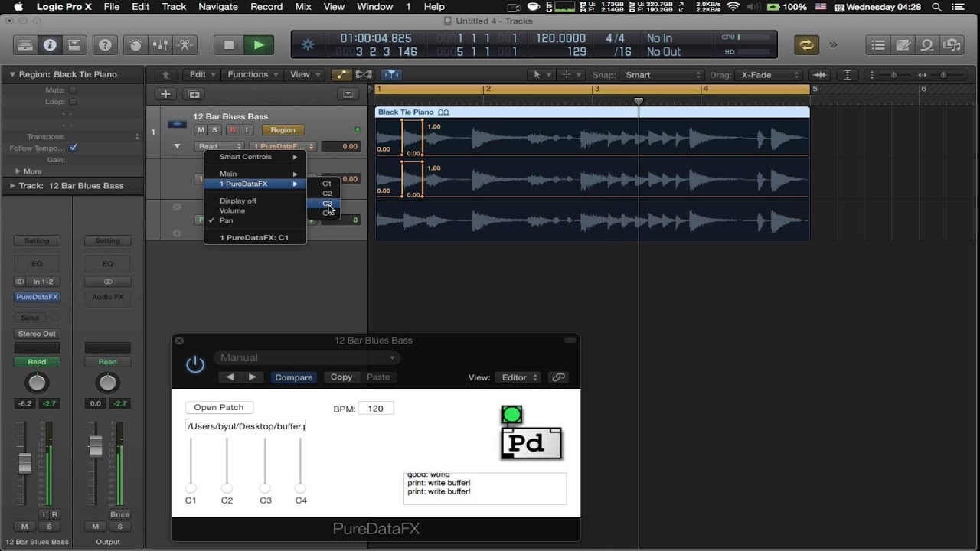
Task: Click the green Pd toggle indicator
Action: [512, 415]
